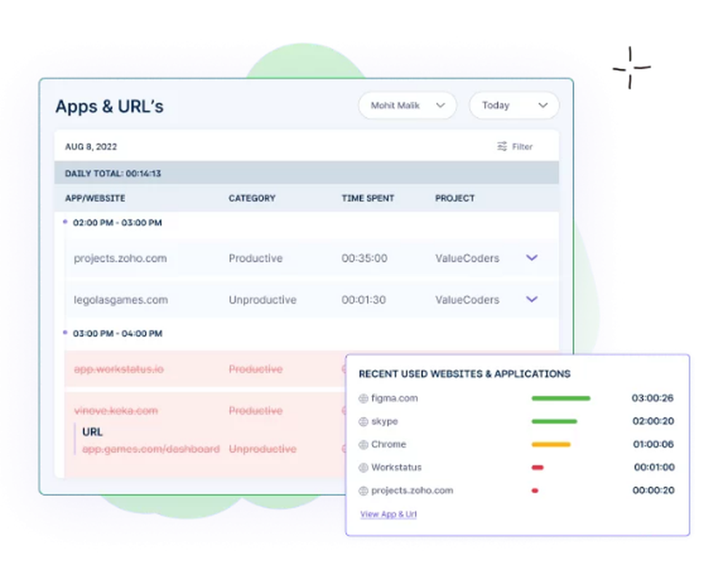Click globe icon next to skype
This screenshot has height=581, width=728.
pyautogui.click(x=363, y=422)
